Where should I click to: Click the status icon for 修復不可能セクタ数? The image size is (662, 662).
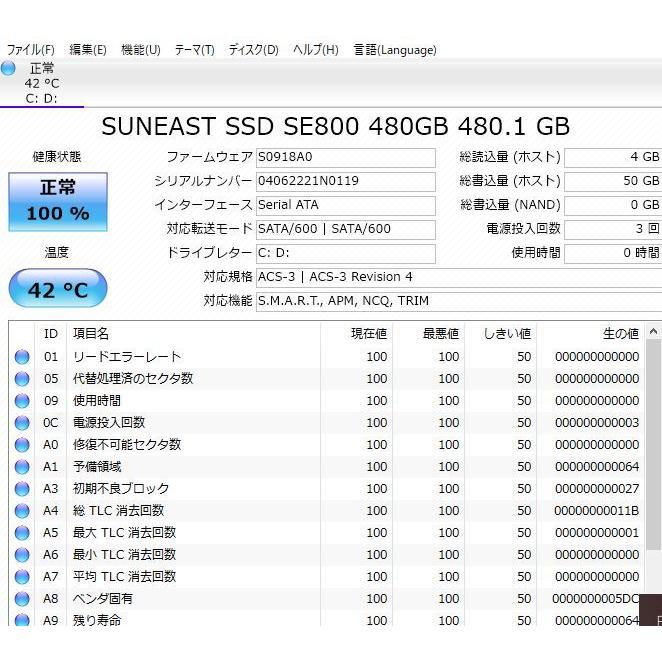click(22, 445)
